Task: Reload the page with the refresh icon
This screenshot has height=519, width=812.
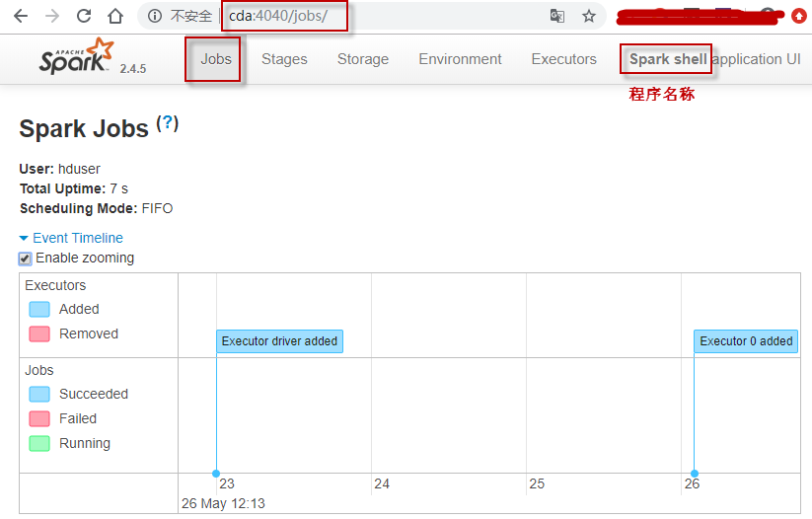Action: pyautogui.click(x=84, y=16)
